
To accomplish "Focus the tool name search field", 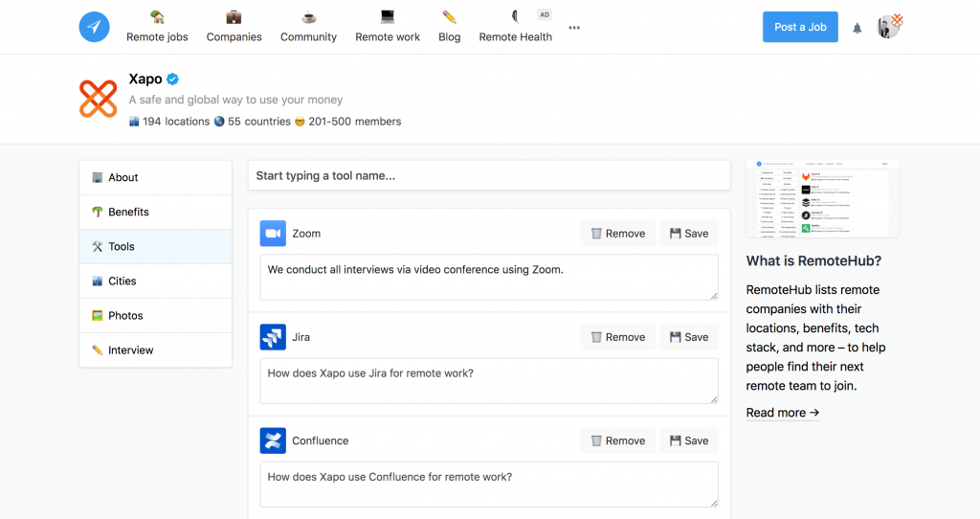I will click(x=488, y=176).
